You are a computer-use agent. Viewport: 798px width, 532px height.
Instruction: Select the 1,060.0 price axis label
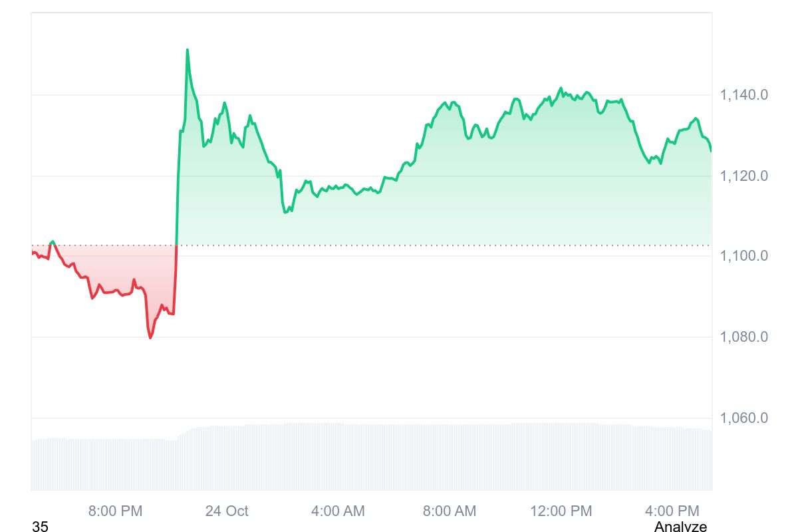tap(744, 418)
